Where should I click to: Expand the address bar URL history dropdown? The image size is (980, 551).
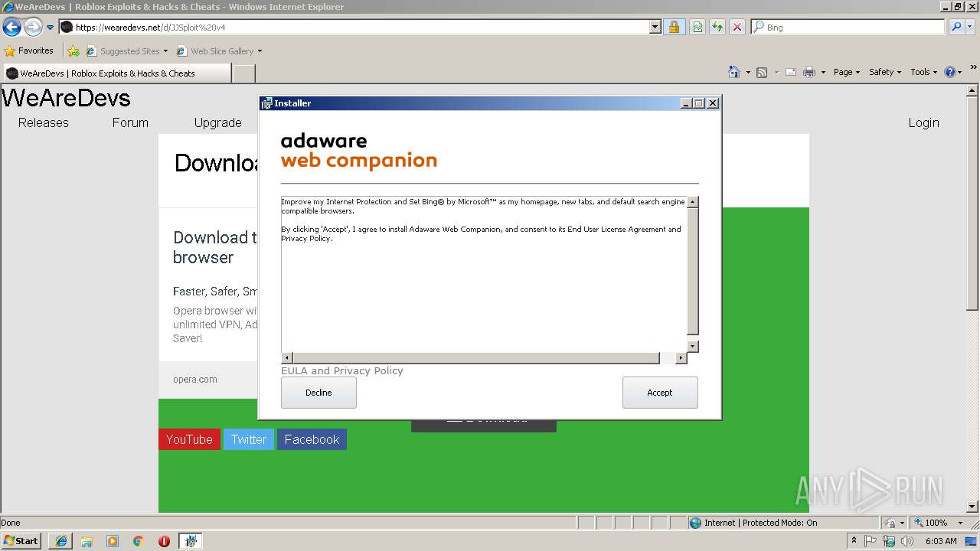pos(655,27)
